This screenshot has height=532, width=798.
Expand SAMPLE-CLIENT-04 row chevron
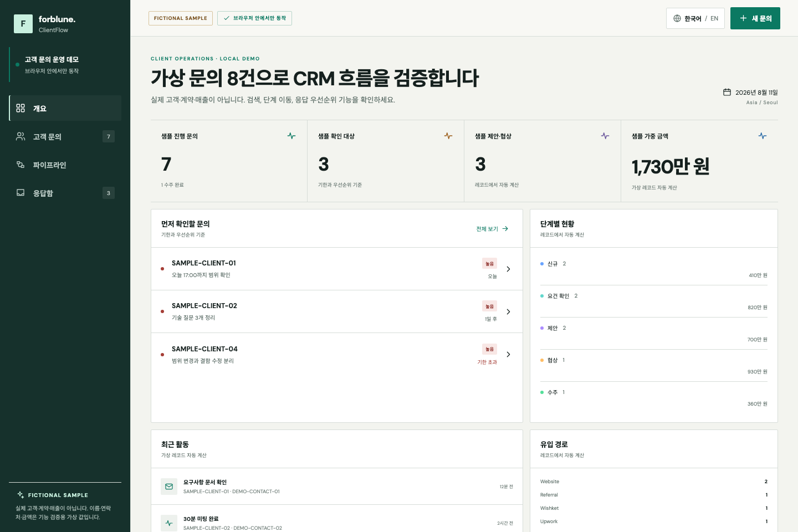(x=508, y=354)
